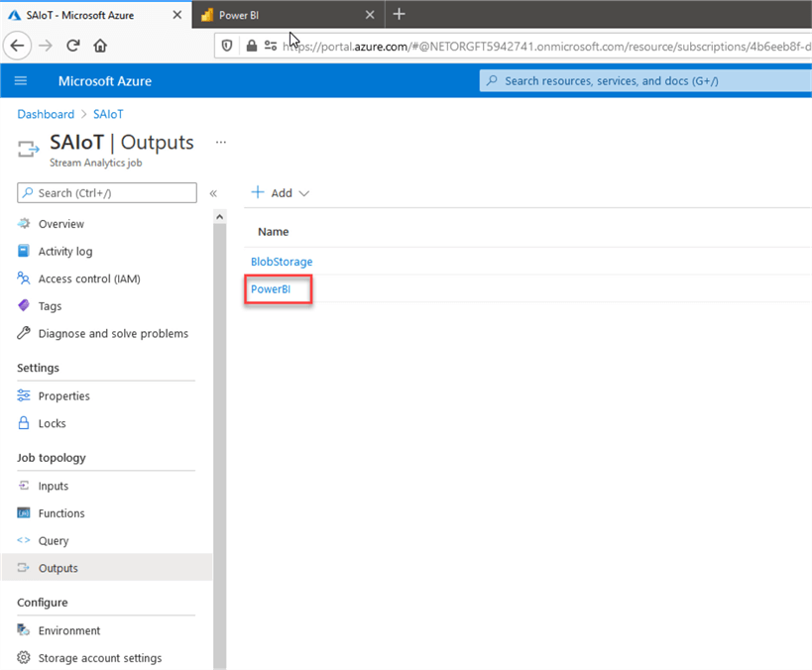Expand the Add output dropdown
812x670 pixels.
tap(281, 193)
